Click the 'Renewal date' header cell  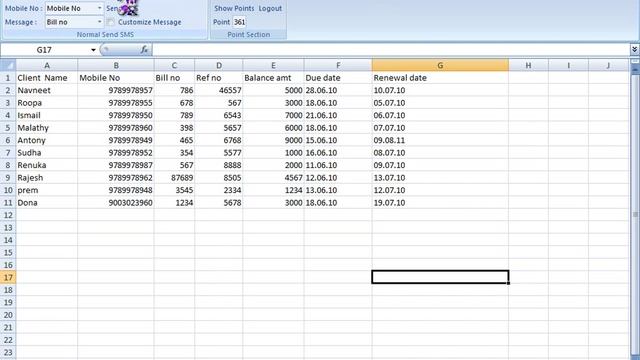tap(440, 78)
